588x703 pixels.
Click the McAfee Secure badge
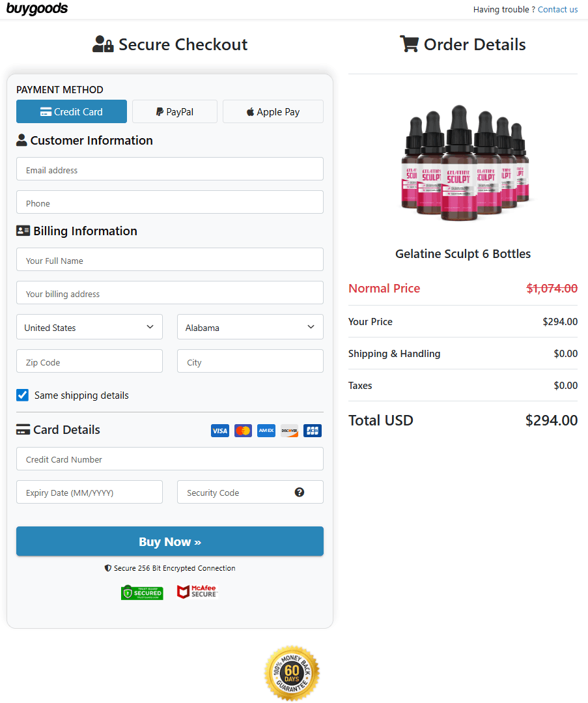point(197,592)
